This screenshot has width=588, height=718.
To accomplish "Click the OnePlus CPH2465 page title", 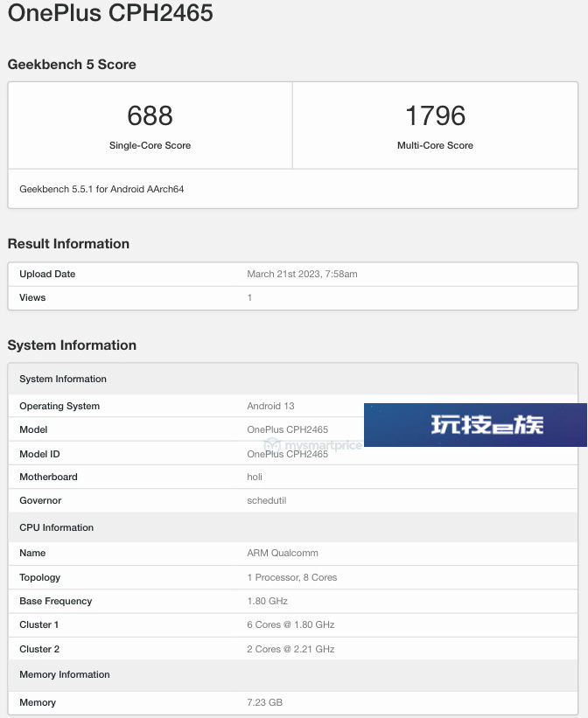I will pyautogui.click(x=110, y=13).
